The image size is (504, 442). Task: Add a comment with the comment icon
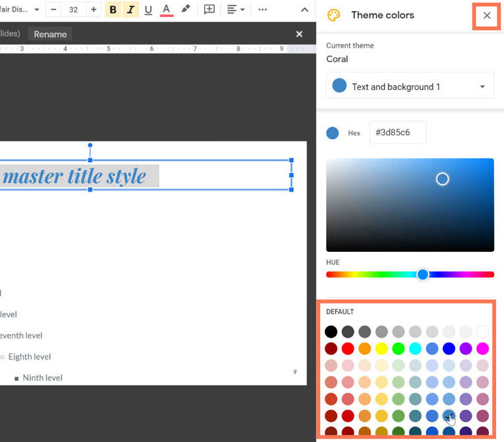tap(209, 9)
